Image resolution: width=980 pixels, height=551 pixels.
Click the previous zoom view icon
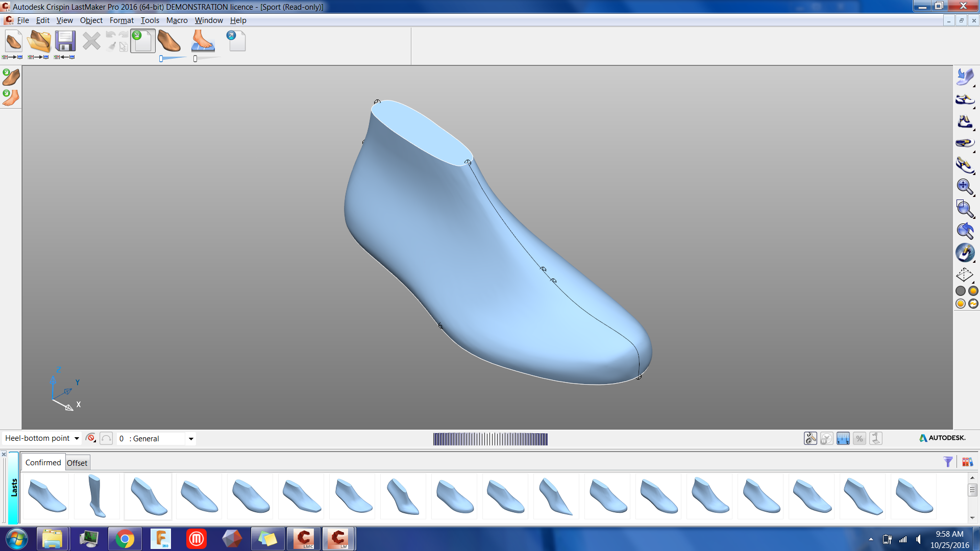(x=964, y=231)
